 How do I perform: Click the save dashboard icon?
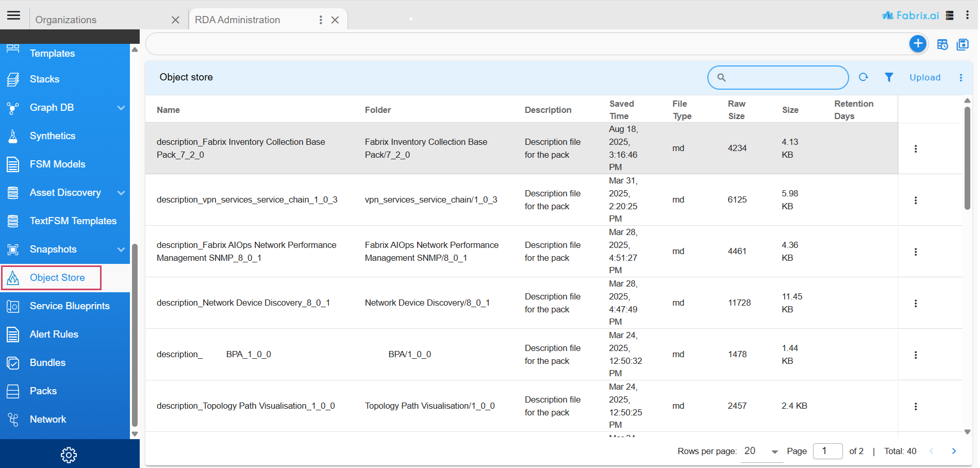[x=962, y=45]
